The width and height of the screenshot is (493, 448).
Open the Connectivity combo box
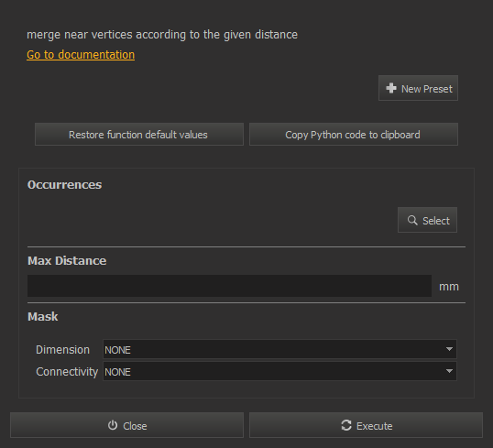[279, 371]
